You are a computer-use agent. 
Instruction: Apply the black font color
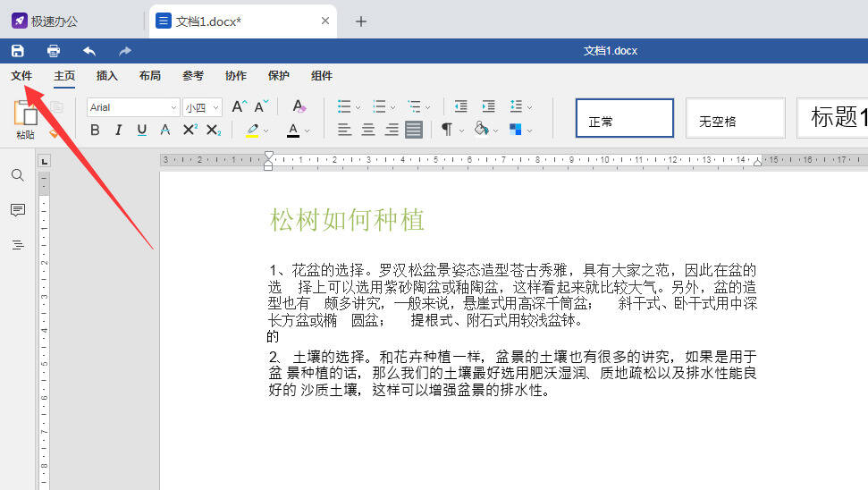pos(293,131)
